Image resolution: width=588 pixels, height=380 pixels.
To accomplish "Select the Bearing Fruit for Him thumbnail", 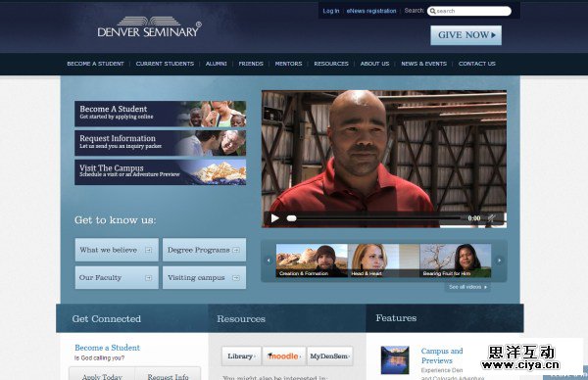I will coord(456,261).
